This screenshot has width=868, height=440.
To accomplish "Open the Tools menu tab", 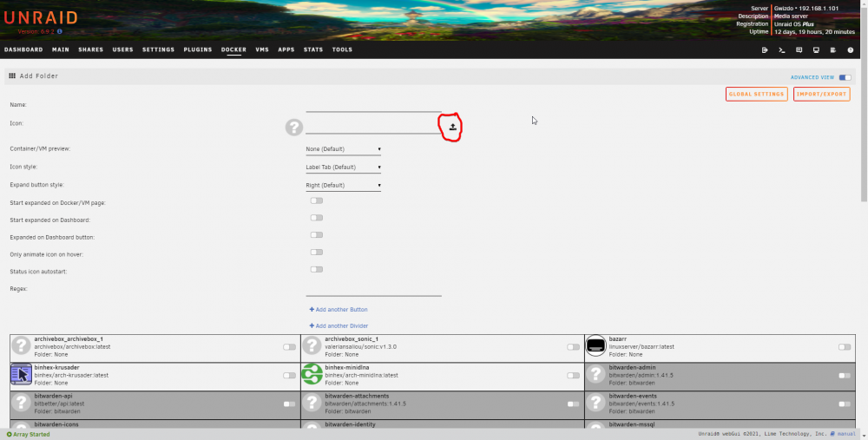I will coord(342,49).
